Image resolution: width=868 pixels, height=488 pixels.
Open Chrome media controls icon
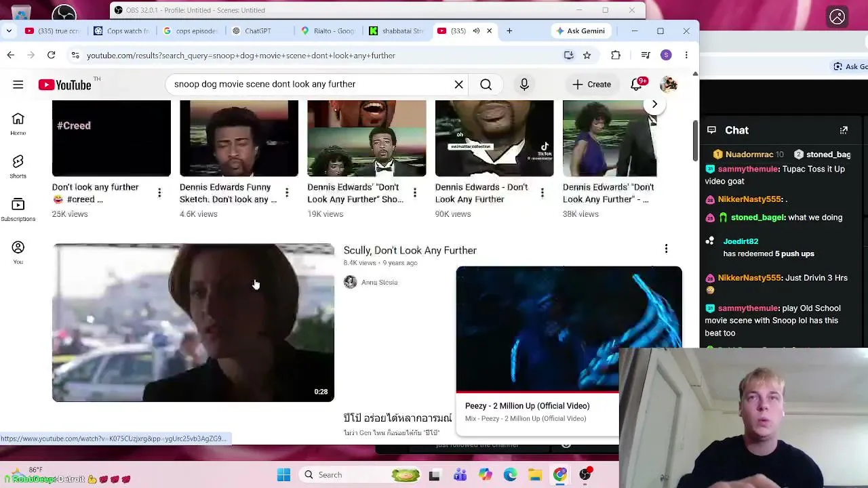[x=646, y=56]
